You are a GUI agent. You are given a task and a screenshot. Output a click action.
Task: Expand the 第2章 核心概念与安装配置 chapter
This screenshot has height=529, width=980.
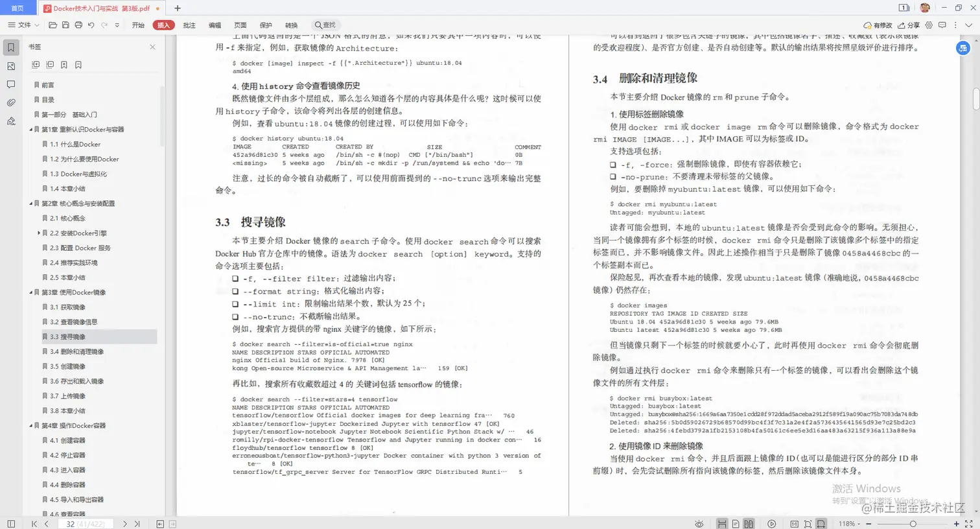pyautogui.click(x=29, y=203)
